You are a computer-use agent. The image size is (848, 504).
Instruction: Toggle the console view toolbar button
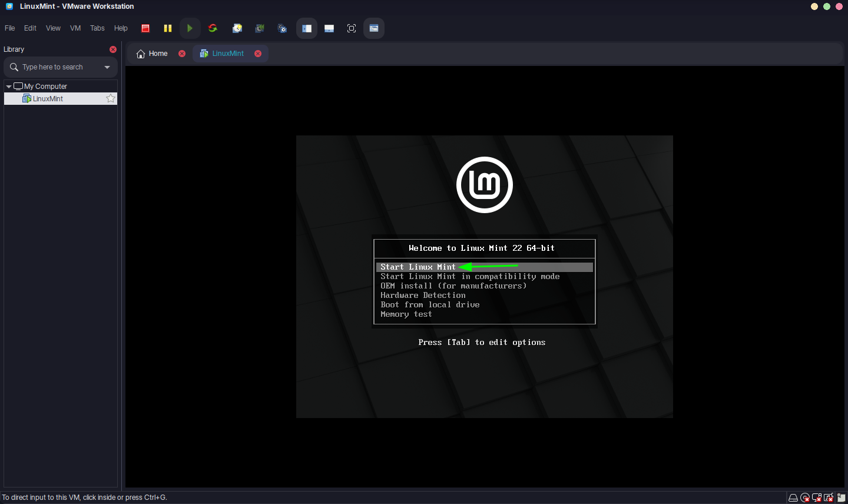click(374, 28)
